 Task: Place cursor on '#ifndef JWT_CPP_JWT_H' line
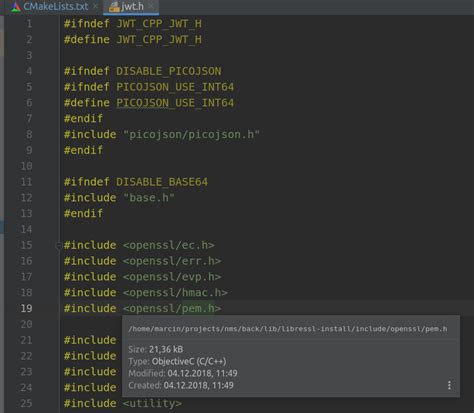click(x=133, y=24)
